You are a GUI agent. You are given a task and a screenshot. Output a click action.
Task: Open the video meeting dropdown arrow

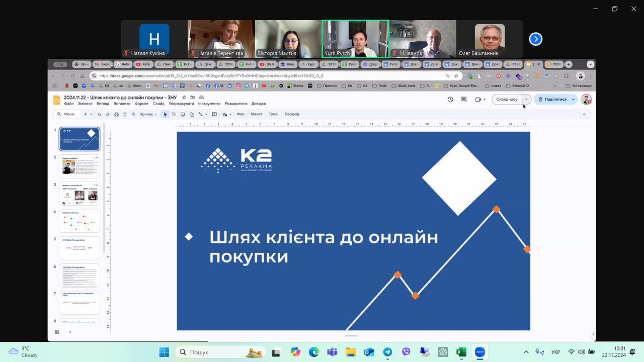coord(485,100)
